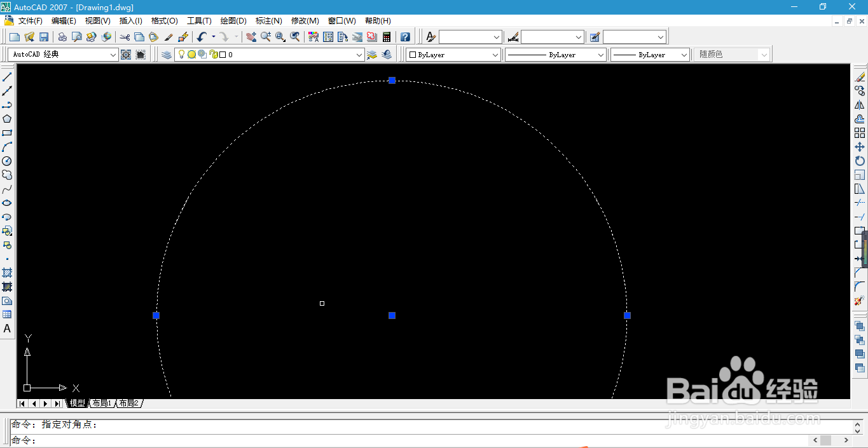The height and width of the screenshot is (448, 868).
Task: Toggle layer 0 freeze sun icon
Action: pos(191,55)
